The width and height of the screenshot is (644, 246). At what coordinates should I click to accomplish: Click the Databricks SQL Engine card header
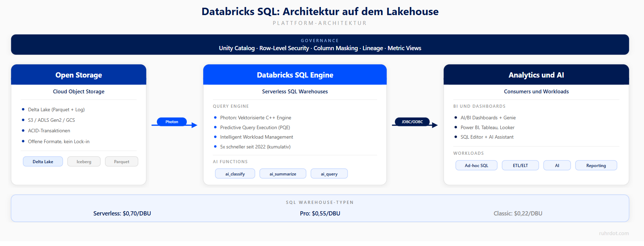[295, 75]
